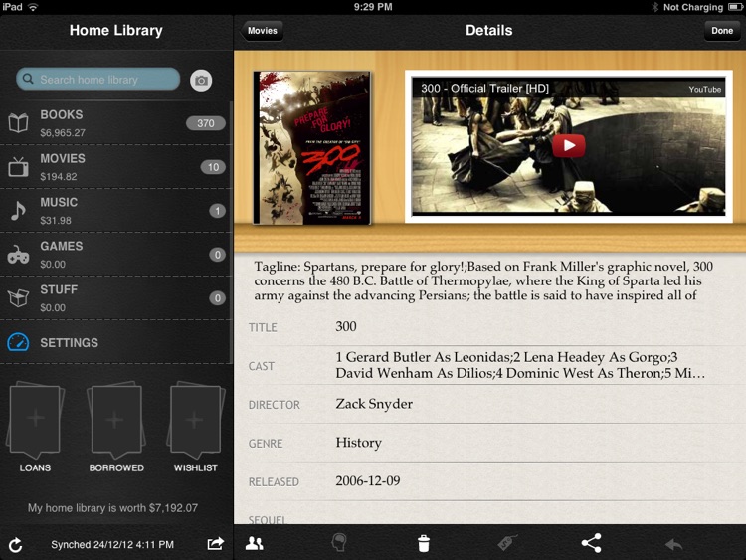Share the movie using share icon

(x=592, y=543)
